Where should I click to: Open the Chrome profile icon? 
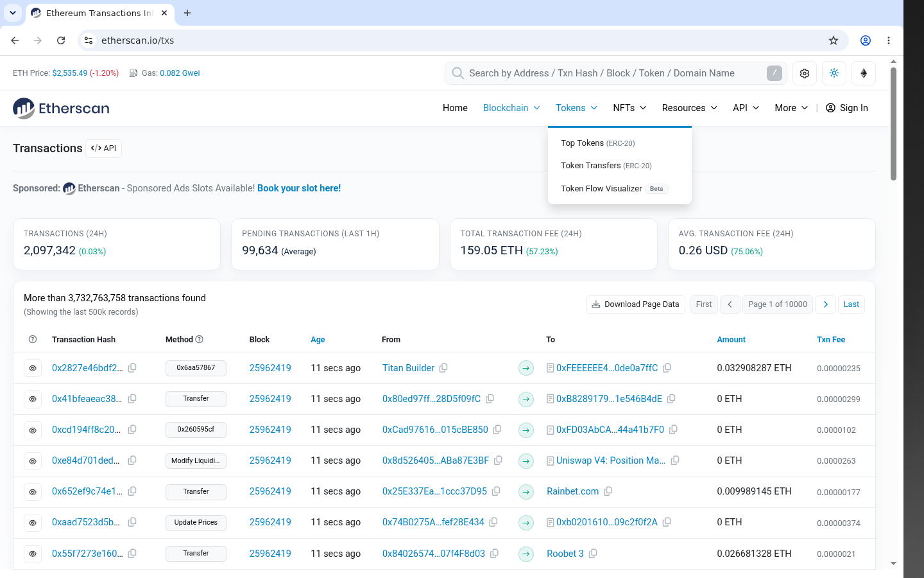[x=866, y=40]
